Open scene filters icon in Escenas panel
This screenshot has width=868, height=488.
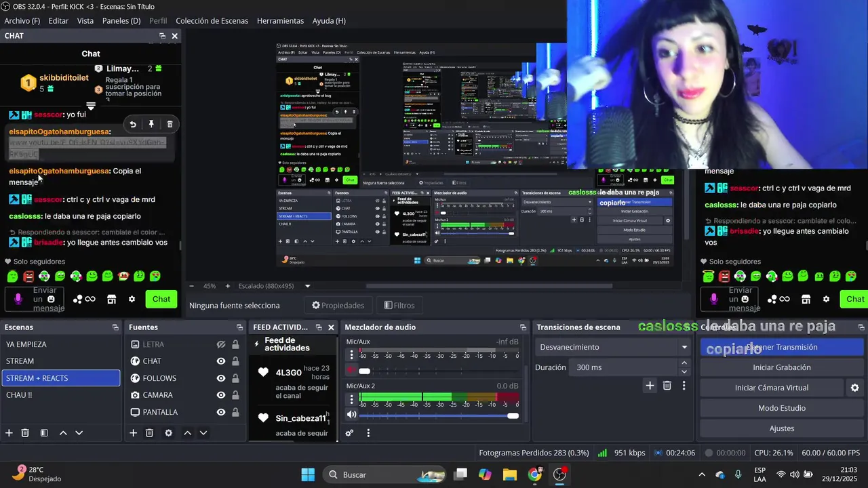tap(44, 433)
